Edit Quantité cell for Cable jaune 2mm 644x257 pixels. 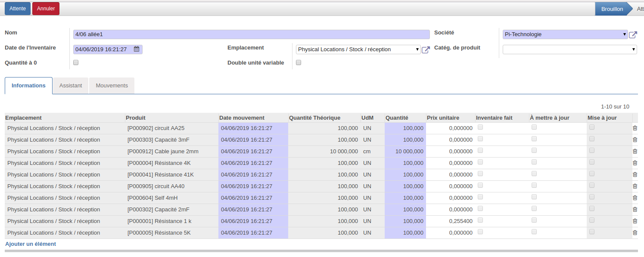click(405, 152)
